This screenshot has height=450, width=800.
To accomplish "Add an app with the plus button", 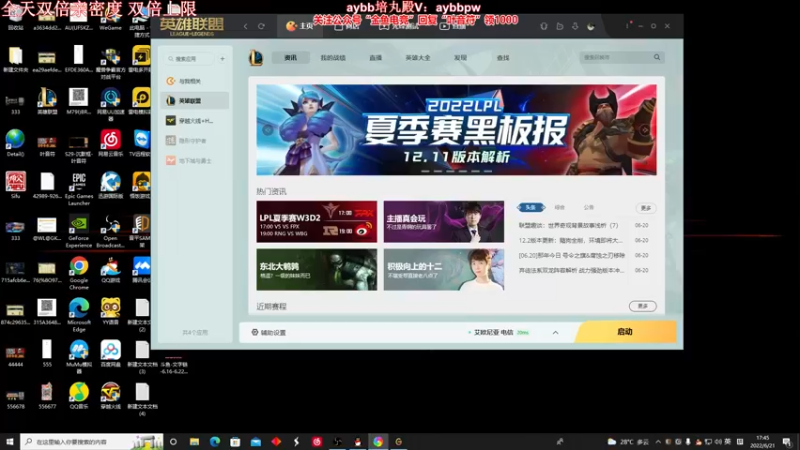I will pos(222,59).
